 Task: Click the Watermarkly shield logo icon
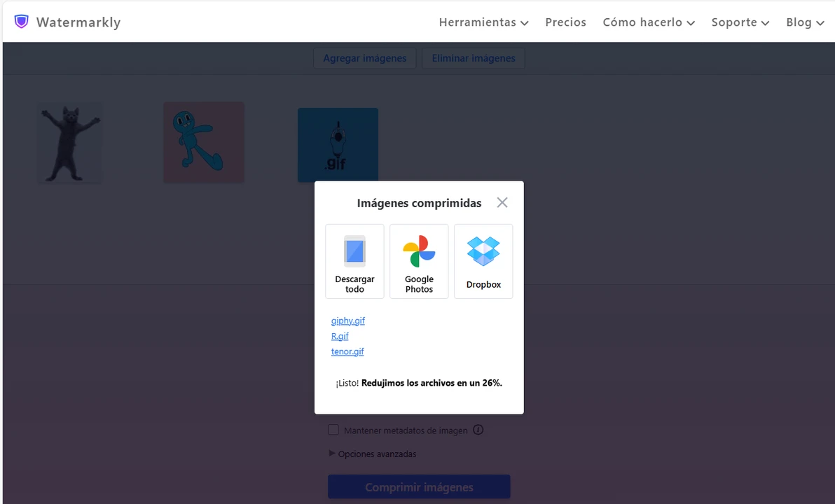point(22,22)
